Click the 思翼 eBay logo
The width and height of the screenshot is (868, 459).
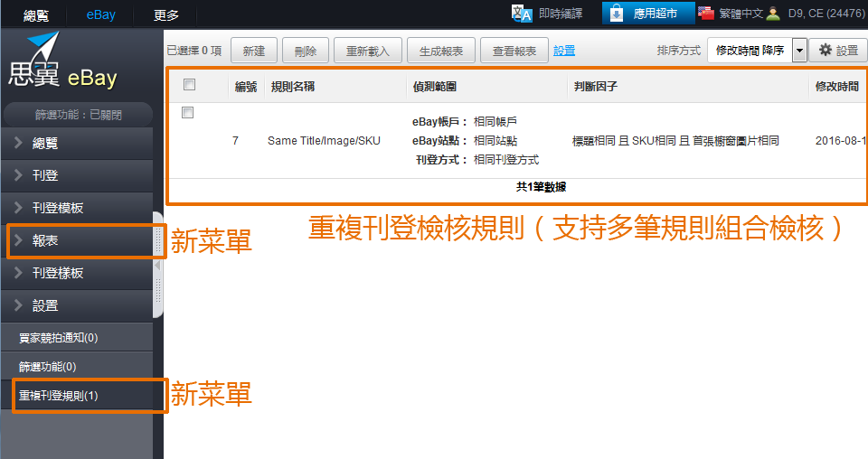(62, 61)
